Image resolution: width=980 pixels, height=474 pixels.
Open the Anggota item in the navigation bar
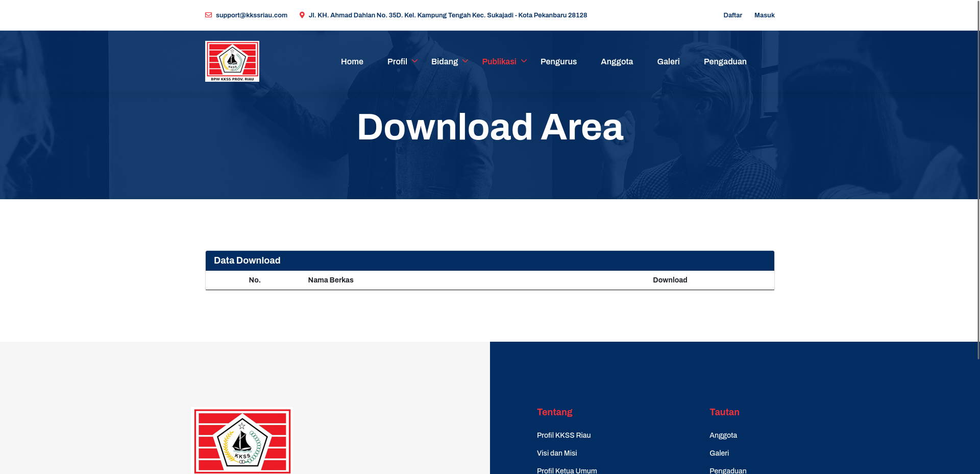[617, 62]
